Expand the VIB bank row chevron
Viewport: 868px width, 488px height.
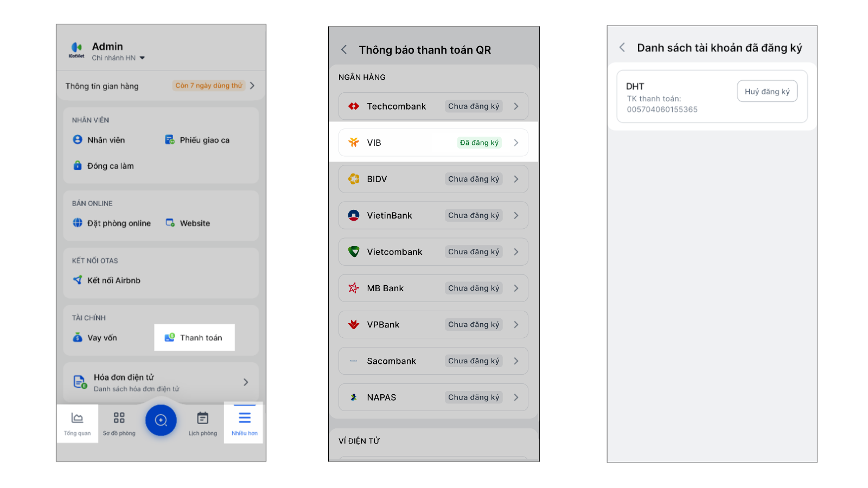coord(516,143)
